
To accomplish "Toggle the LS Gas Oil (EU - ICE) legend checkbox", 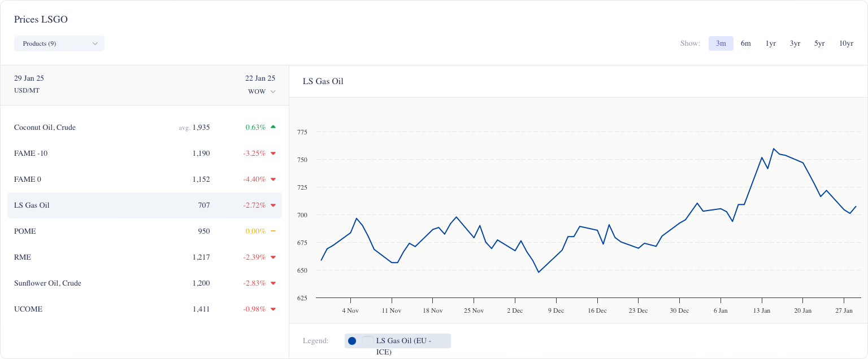I will 368,340.
